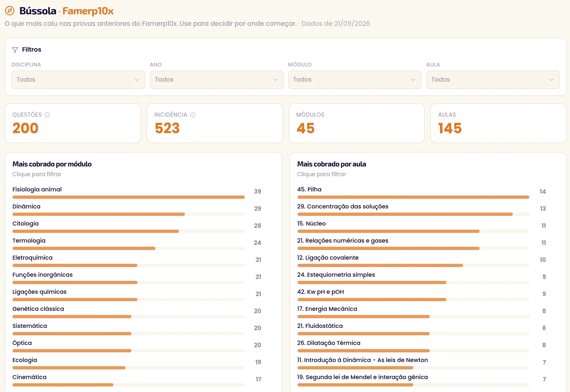This screenshot has width=570, height=392.
Task: Click the Bússola compass logo icon
Action: coord(10,11)
